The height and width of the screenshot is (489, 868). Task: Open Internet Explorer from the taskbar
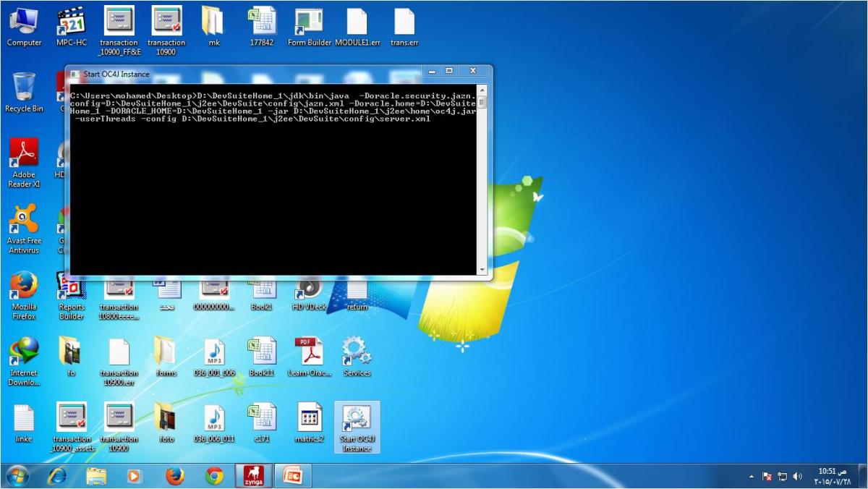pos(57,476)
